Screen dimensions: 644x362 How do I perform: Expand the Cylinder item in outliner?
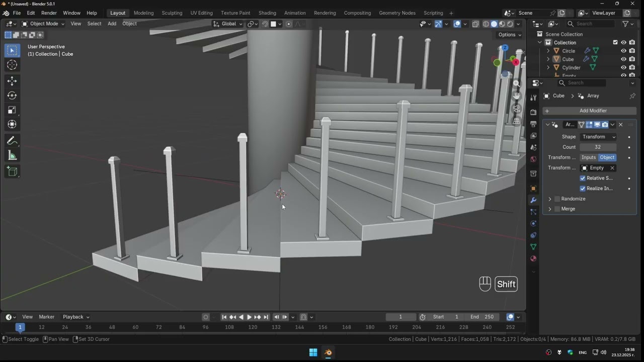[548, 68]
